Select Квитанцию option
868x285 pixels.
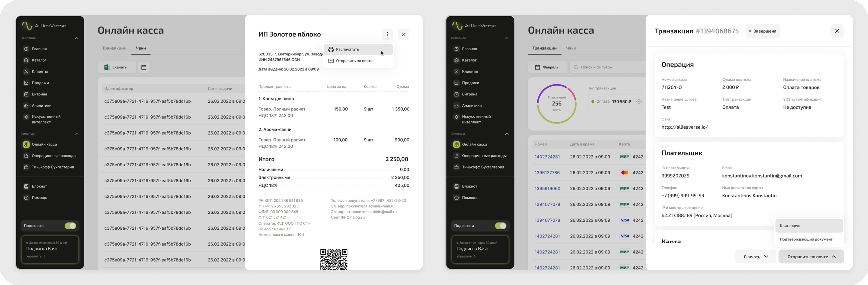(809, 226)
